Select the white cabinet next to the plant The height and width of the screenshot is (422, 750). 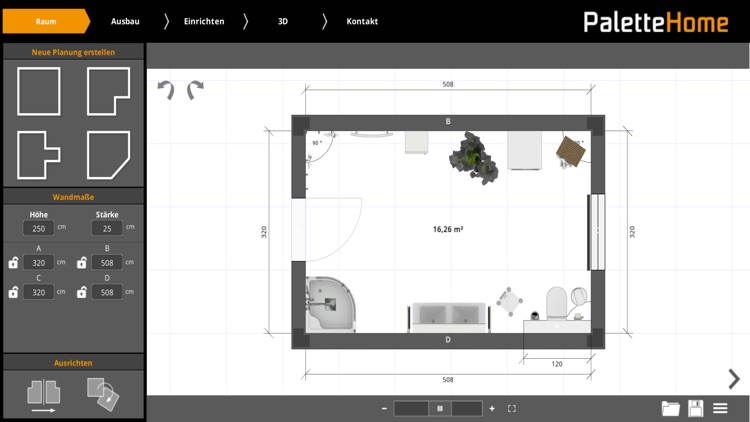click(x=525, y=151)
